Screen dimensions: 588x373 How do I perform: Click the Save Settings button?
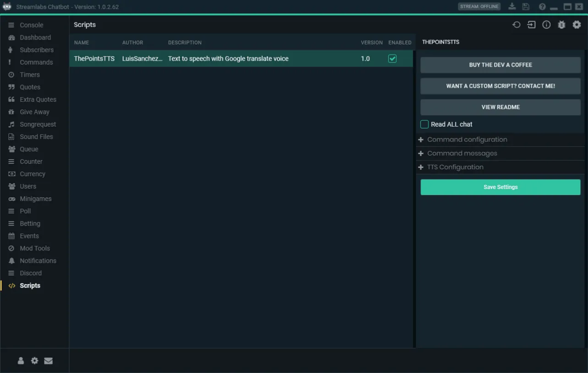click(500, 187)
